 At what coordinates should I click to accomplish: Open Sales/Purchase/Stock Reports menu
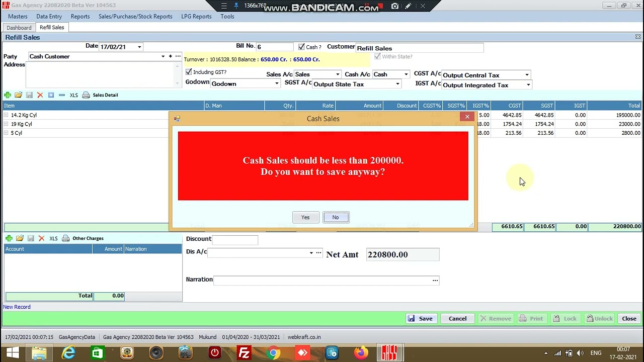click(x=135, y=17)
